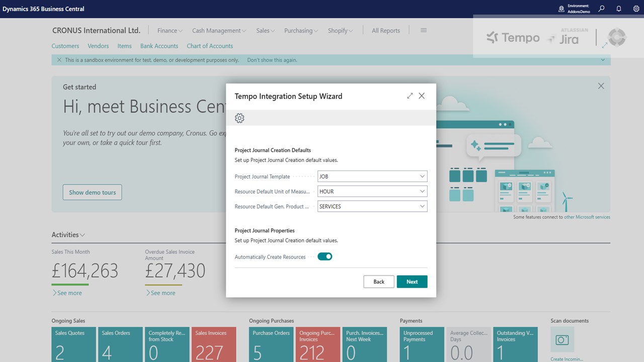The height and width of the screenshot is (362, 644).
Task: Expand the wizard dialog to full screen
Action: (410, 96)
